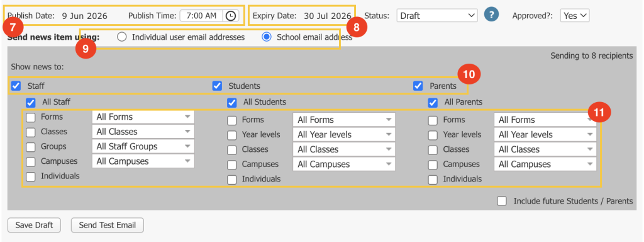Open Students All Forms dropdown
Viewport: 644px width, 242px height.
344,120
